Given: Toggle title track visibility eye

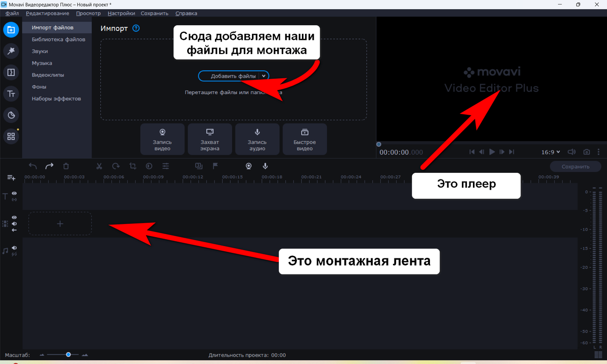Looking at the screenshot, I should coord(15,193).
